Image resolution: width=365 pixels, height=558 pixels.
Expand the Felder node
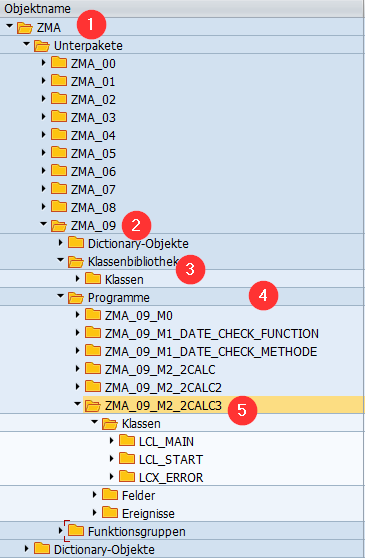click(x=95, y=494)
